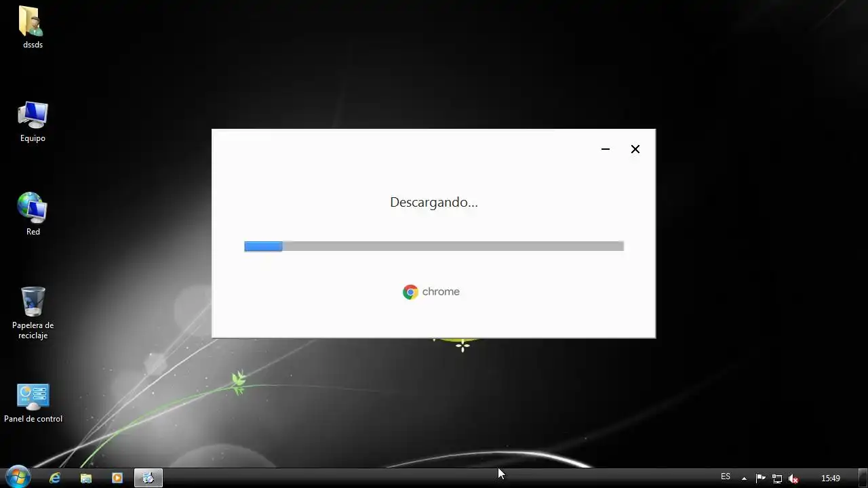
Task: Click the download progress bar
Action: coord(434,246)
